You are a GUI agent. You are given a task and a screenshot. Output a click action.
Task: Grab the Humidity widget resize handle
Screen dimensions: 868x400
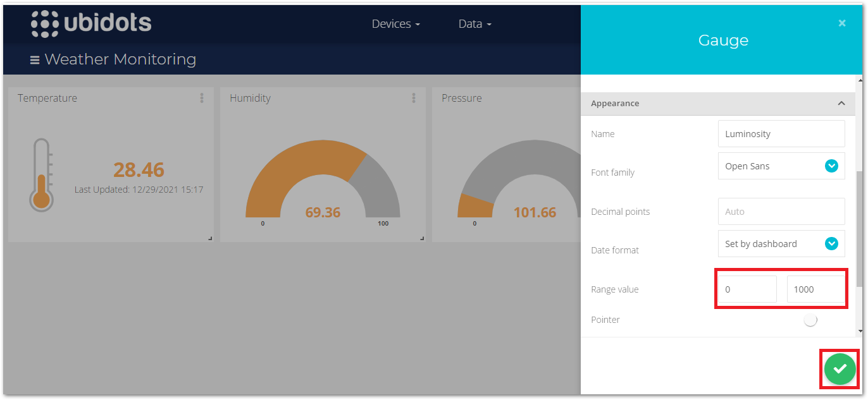point(422,238)
